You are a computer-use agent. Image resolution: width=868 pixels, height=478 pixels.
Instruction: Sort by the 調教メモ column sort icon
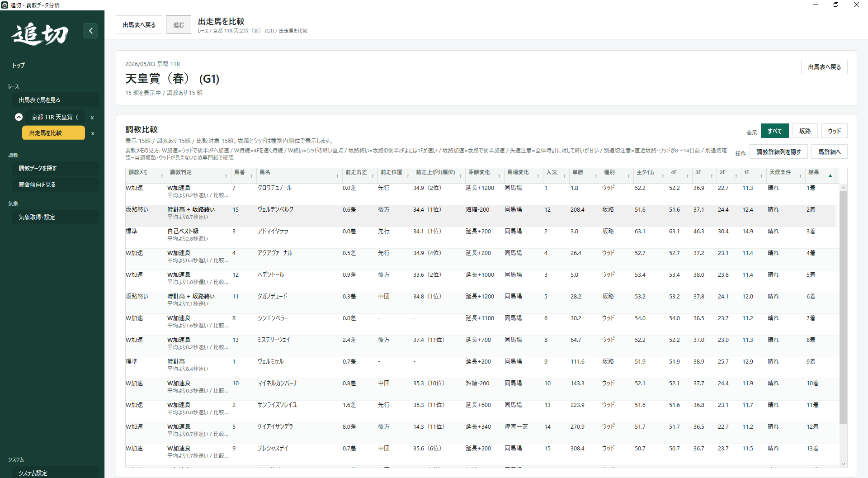[162, 176]
